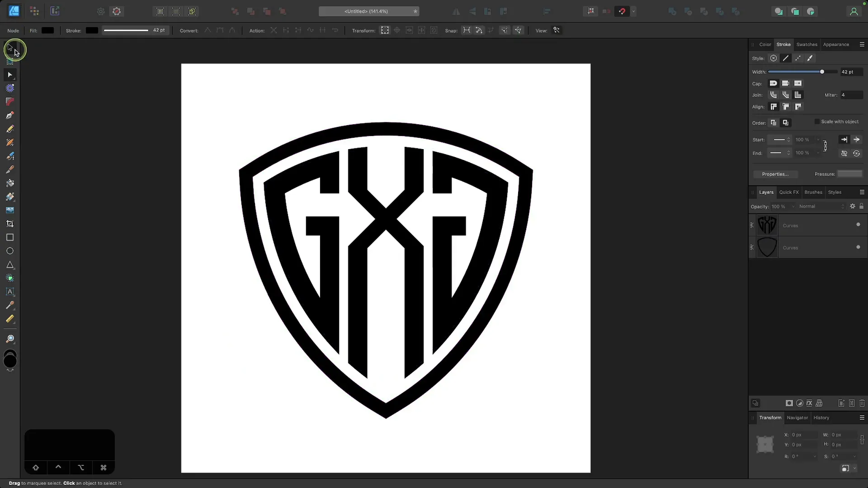Open the Normal blend mode dropdown
This screenshot has width=868, height=488.
point(821,207)
